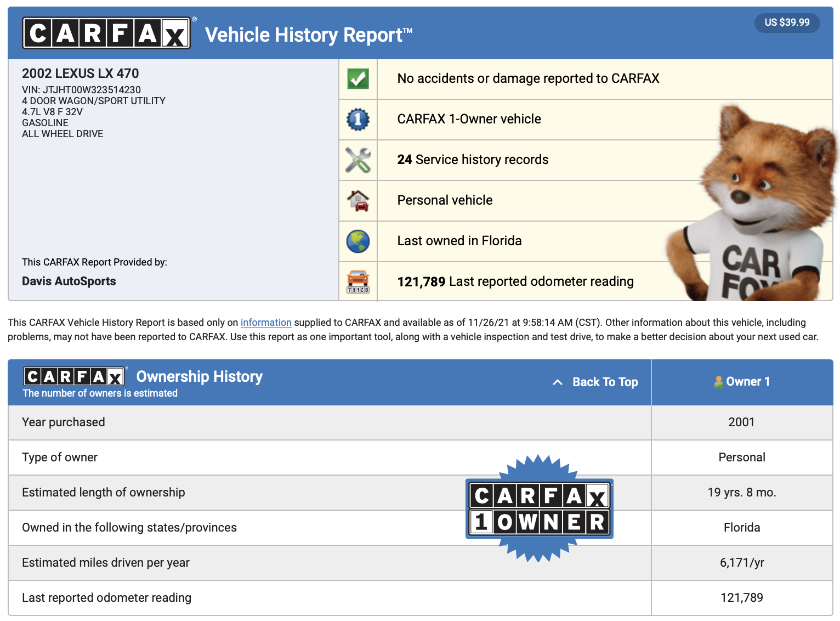The height and width of the screenshot is (621, 840).
Task: Click the Ownership History section title
Action: [200, 376]
